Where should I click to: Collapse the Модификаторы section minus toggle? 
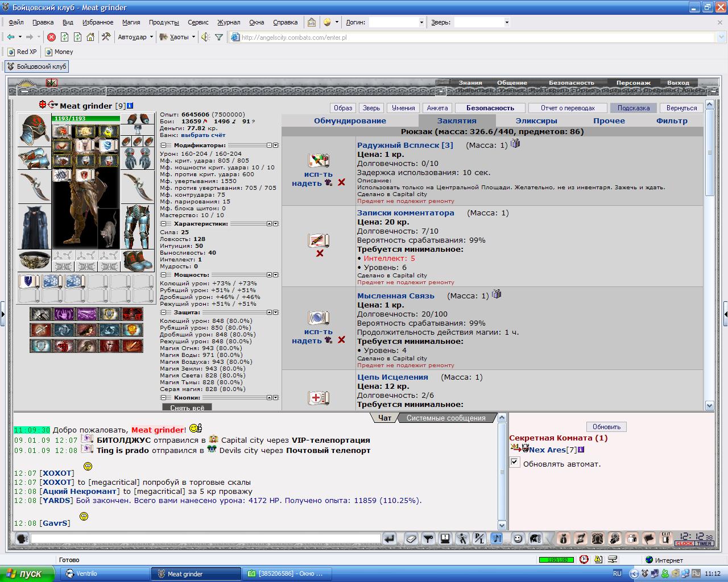point(163,145)
